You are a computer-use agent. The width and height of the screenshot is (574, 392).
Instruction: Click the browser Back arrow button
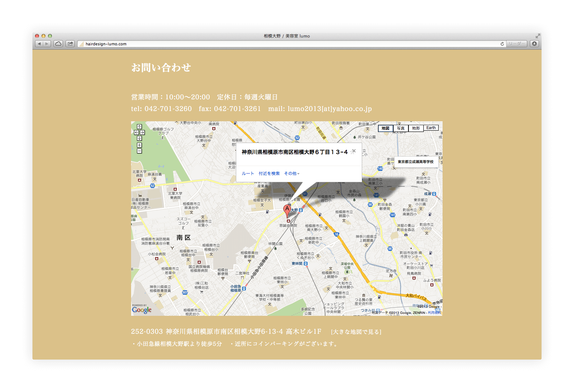[x=39, y=44]
